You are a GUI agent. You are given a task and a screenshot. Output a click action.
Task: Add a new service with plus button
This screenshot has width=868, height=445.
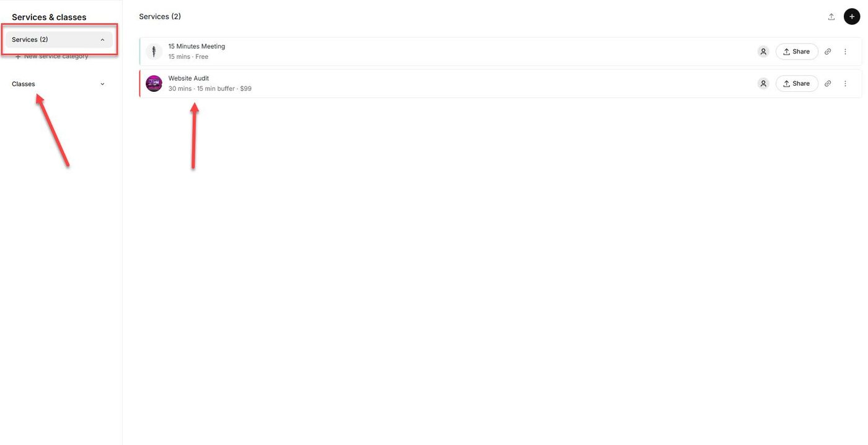coord(852,17)
